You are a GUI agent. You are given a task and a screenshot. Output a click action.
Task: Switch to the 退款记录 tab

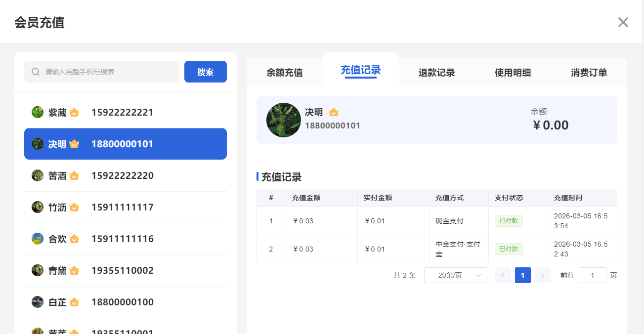pos(437,72)
